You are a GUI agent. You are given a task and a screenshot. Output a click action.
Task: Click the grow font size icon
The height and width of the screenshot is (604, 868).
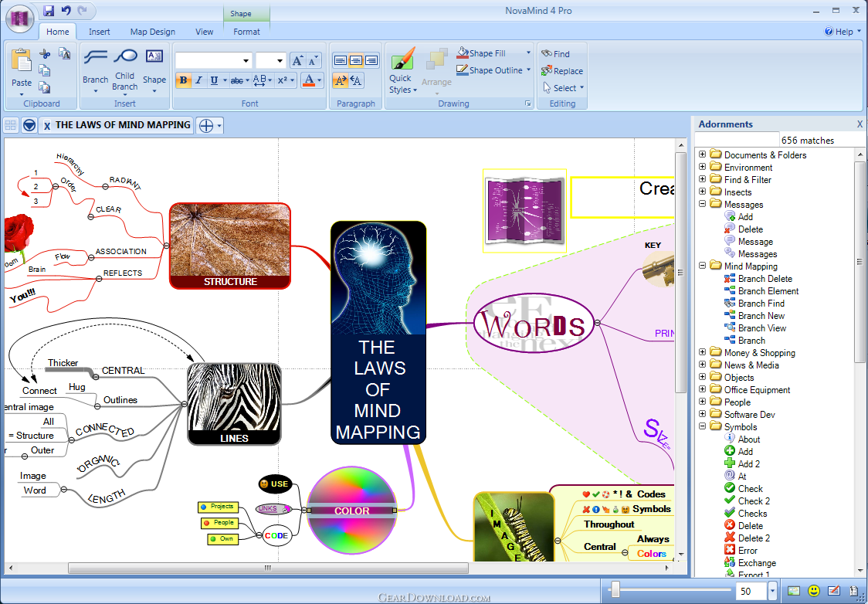(x=298, y=60)
